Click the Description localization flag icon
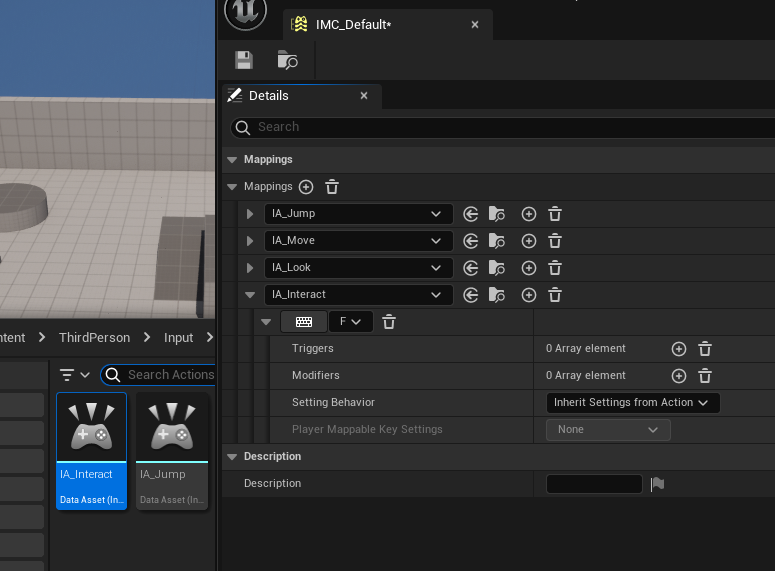Image resolution: width=775 pixels, height=571 pixels. (x=657, y=484)
